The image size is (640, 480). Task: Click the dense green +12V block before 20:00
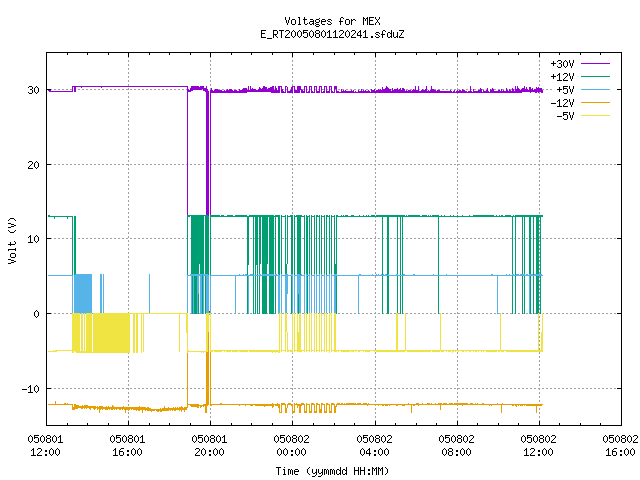[198, 245]
